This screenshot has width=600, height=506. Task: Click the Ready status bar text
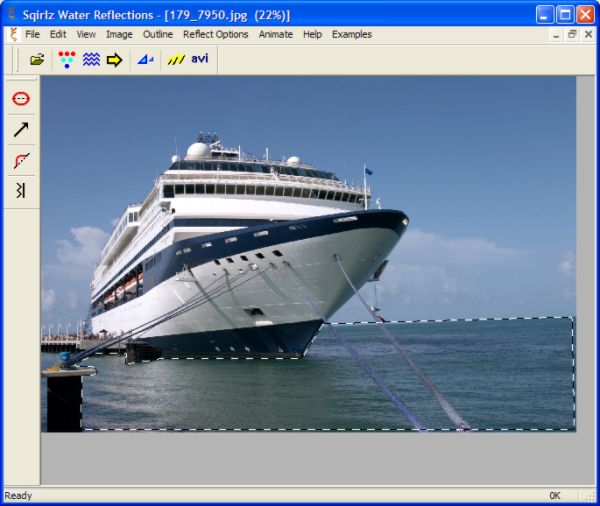coord(18,496)
